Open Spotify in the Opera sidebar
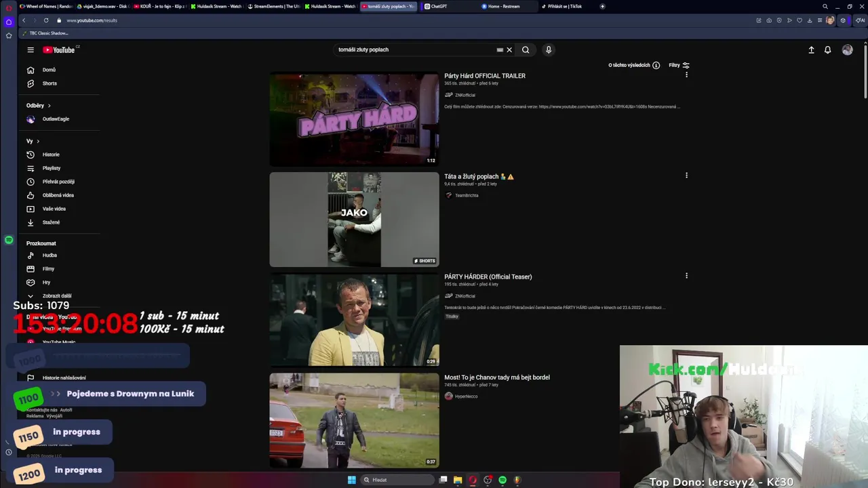Screen dimensions: 868x488 pos(9,240)
